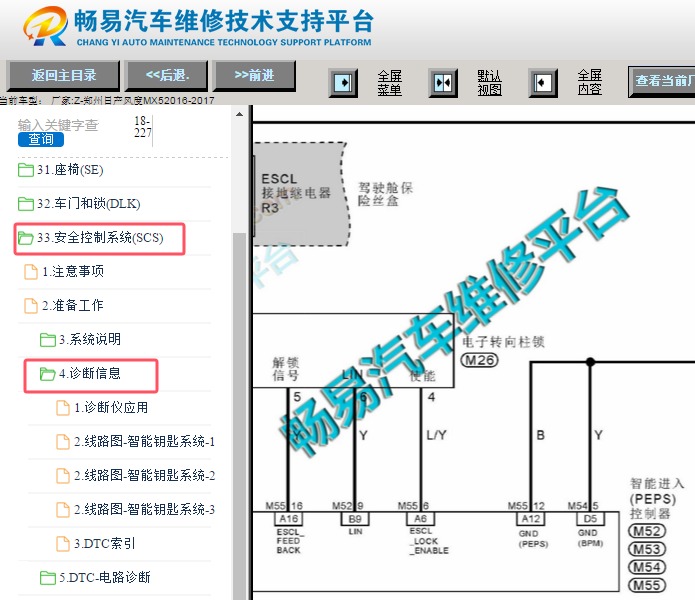Collapse the 4.诊断信息 folder
This screenshot has height=600, width=695.
click(x=90, y=374)
